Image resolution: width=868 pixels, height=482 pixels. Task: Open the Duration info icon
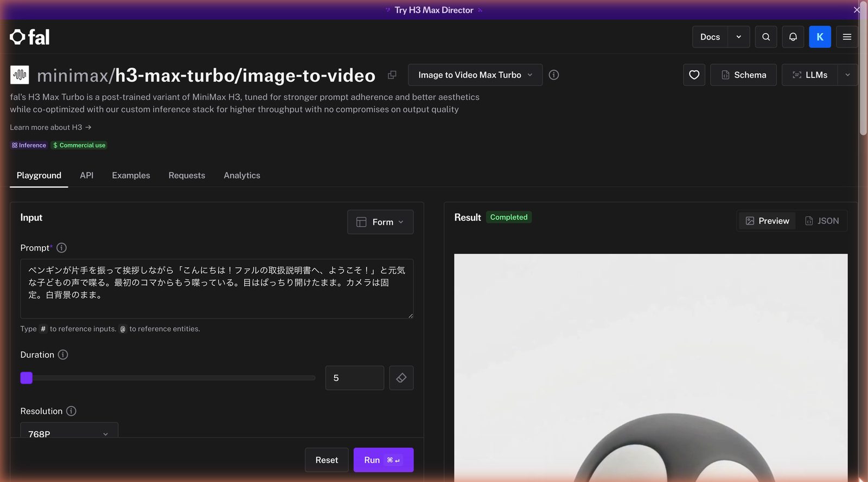pos(63,355)
